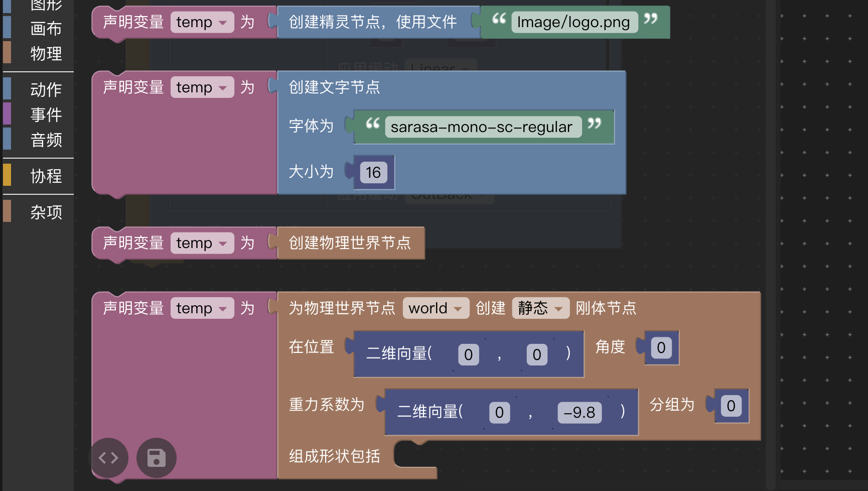Image resolution: width=868 pixels, height=491 pixels.
Task: Open the 物理 block category
Action: point(46,53)
